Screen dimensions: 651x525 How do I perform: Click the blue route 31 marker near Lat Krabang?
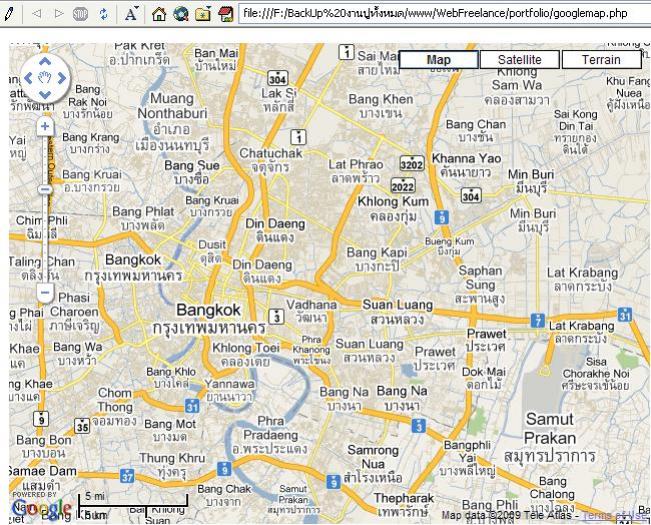(x=624, y=314)
